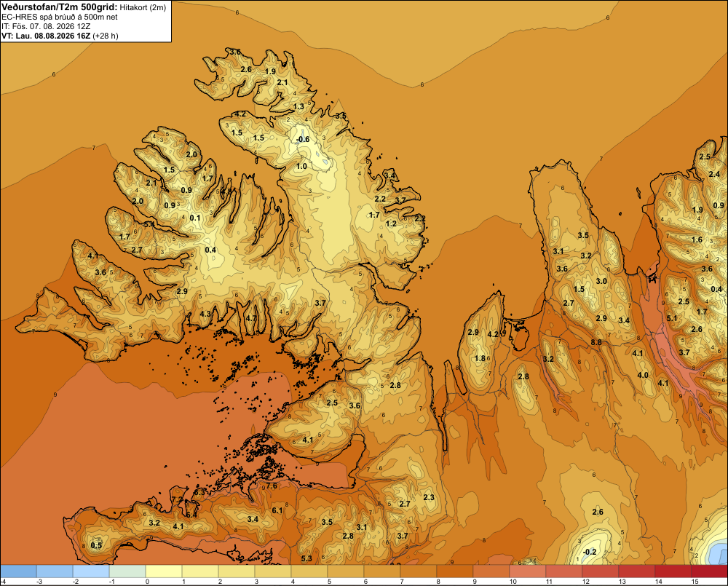This screenshot has height=586, width=728.
Task: Click the '-0.6' temperature value on the map
Action: click(303, 139)
